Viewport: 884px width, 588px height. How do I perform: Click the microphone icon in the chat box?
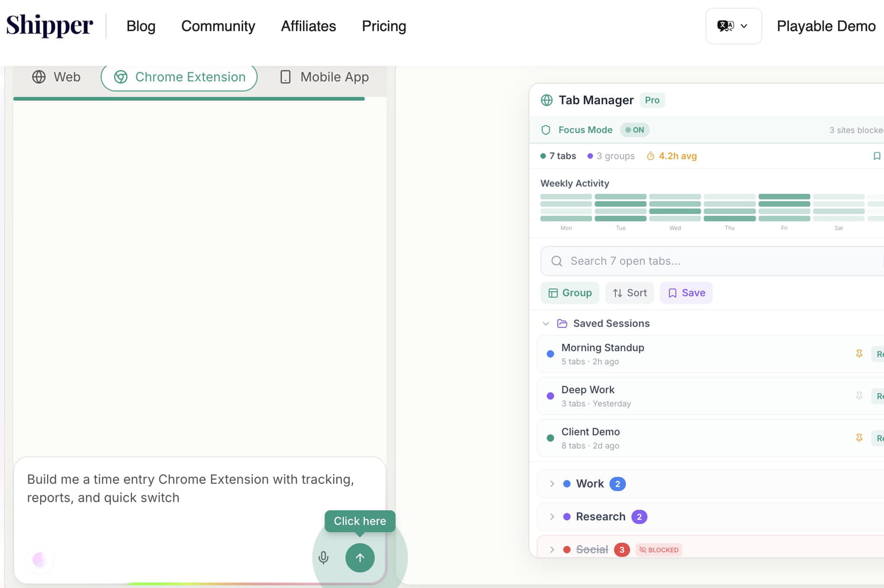(x=323, y=557)
